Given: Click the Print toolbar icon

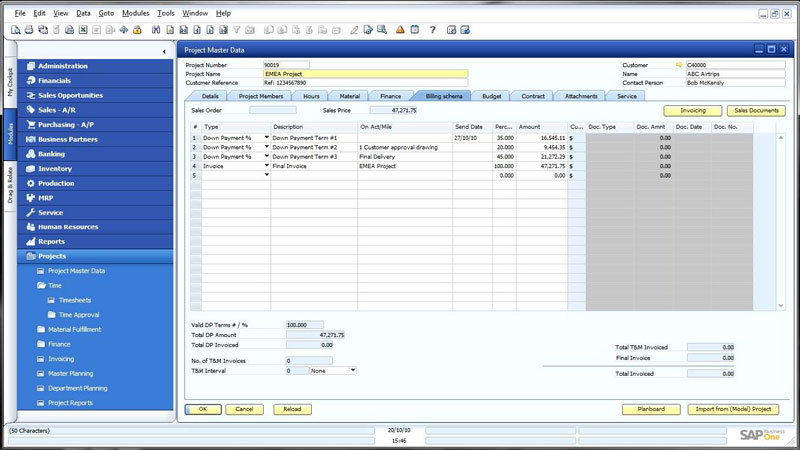Looking at the screenshot, I should point(29,30).
